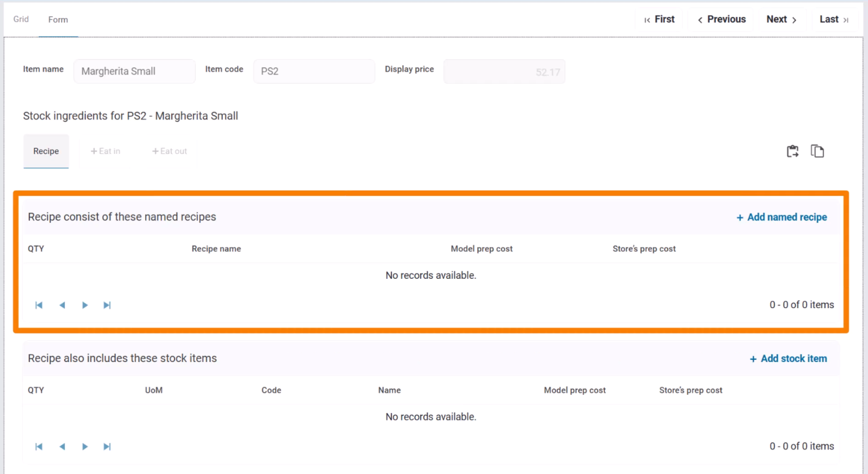Go to the Next record
868x474 pixels.
(782, 20)
